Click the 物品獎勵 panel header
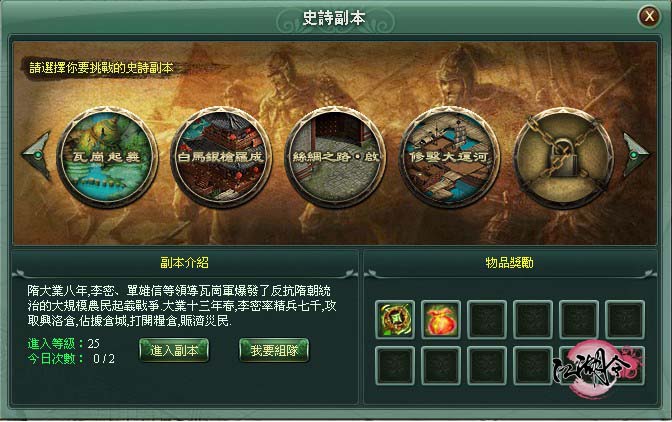This screenshot has height=422, width=672. coord(510,263)
